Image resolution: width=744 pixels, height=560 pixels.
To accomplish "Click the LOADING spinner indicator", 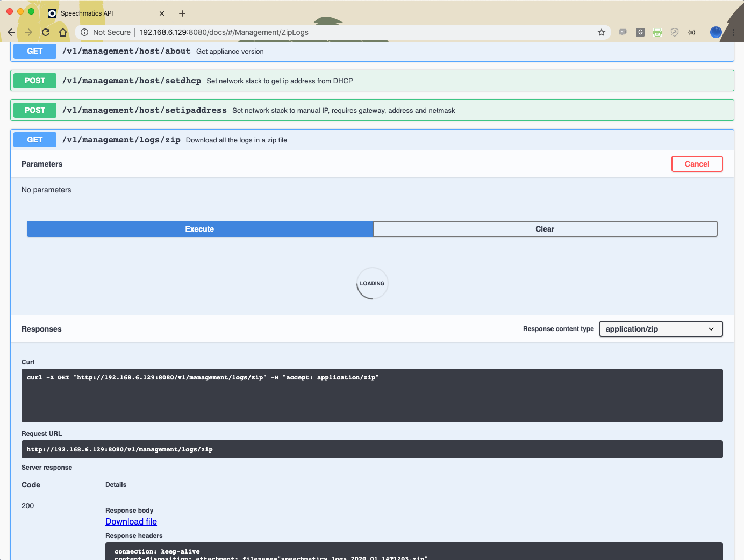I will tap(372, 283).
